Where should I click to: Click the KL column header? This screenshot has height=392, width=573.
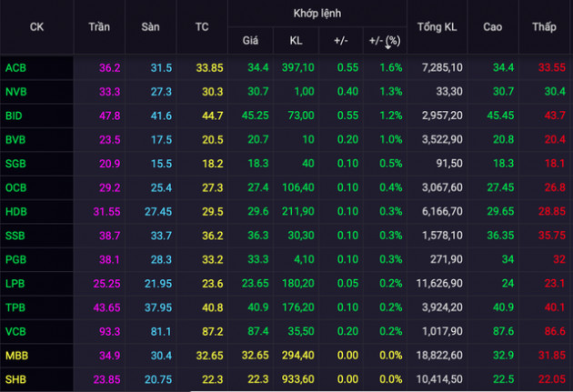pos(296,40)
